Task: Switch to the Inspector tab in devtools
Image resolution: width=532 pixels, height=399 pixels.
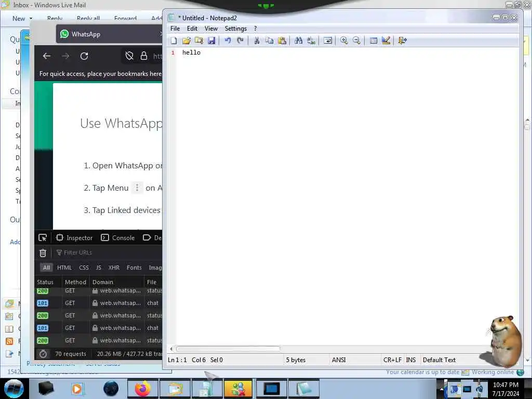Action: tap(74, 238)
